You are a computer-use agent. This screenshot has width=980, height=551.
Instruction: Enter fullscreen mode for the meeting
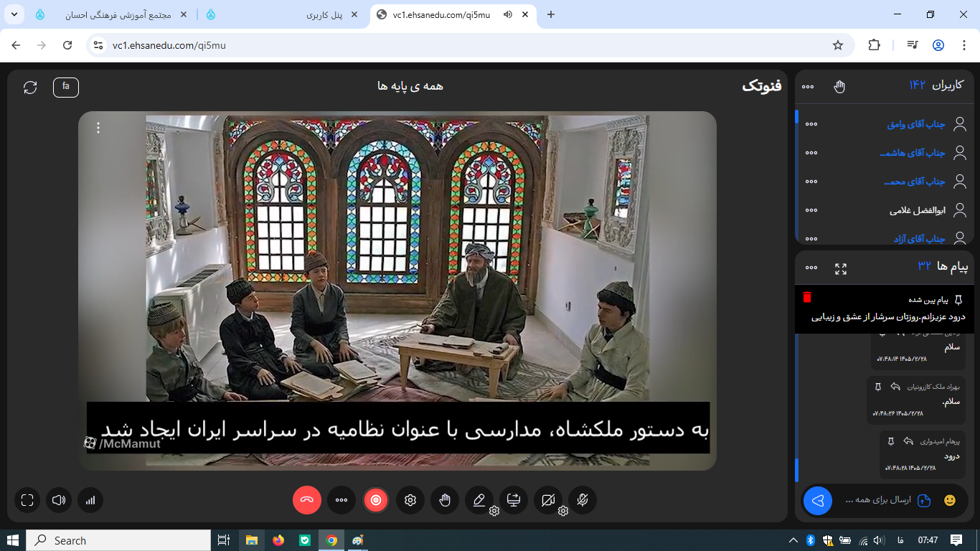coord(27,500)
